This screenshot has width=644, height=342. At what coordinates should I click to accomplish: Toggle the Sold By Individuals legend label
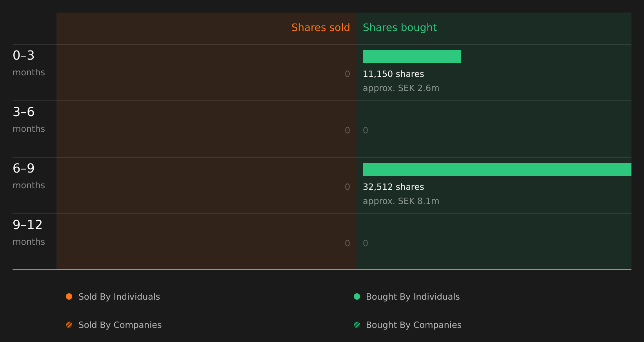click(x=119, y=297)
